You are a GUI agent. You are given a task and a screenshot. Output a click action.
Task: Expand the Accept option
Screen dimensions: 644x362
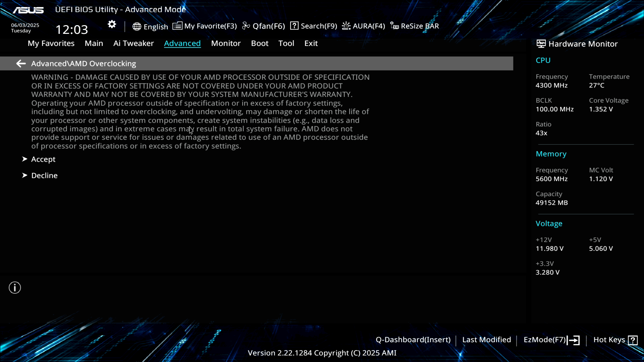[x=43, y=159]
